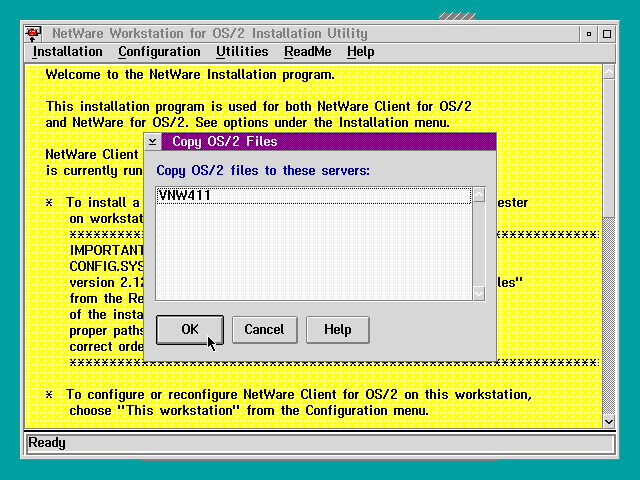The image size is (640, 480).
Task: Minimize the NetWare Installation Utility window
Action: [x=589, y=34]
